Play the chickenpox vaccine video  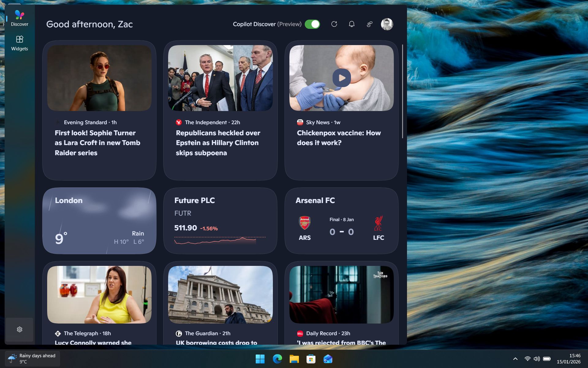[341, 78]
